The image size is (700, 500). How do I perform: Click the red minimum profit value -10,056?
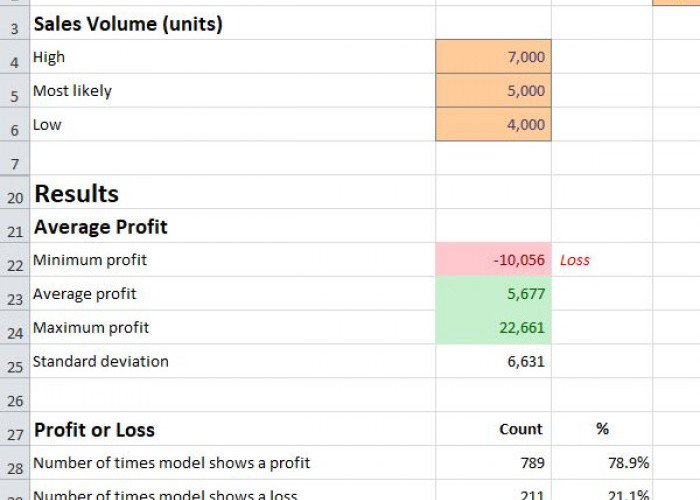(493, 260)
